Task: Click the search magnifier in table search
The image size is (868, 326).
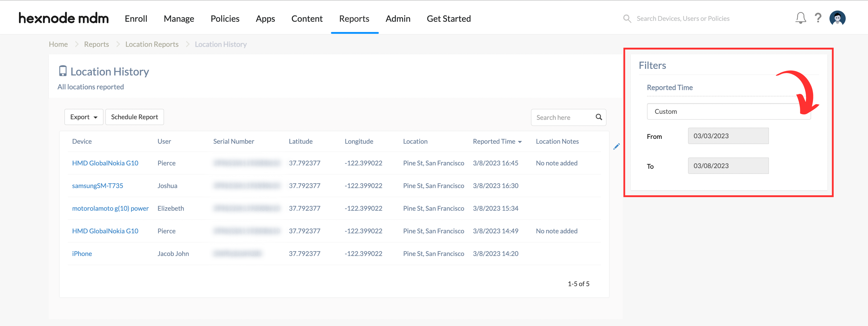Action: [599, 117]
